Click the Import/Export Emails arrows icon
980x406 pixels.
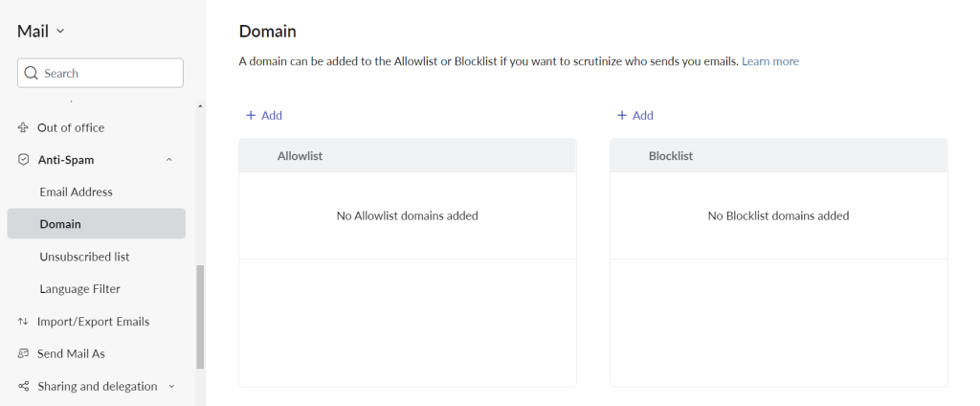point(23,322)
